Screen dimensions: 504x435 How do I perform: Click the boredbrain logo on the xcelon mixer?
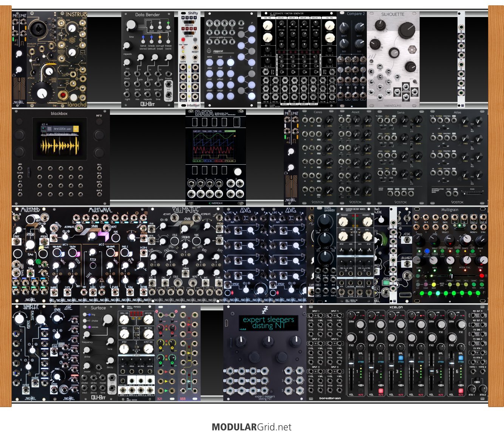coord(330,398)
